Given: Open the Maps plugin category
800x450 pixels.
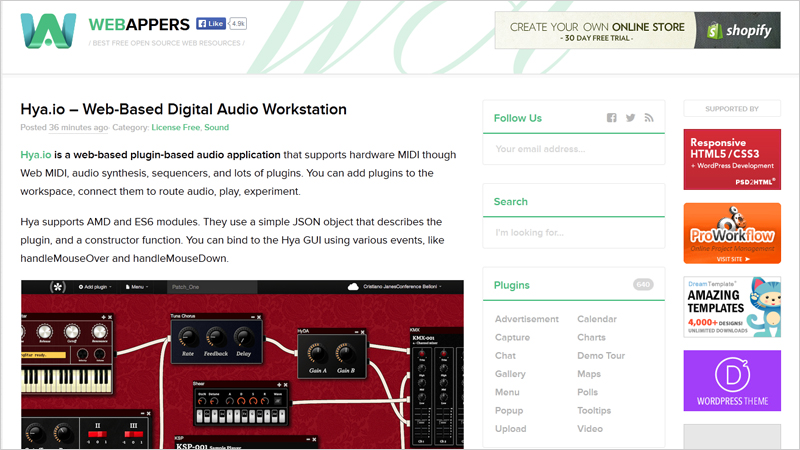Looking at the screenshot, I should [x=589, y=374].
